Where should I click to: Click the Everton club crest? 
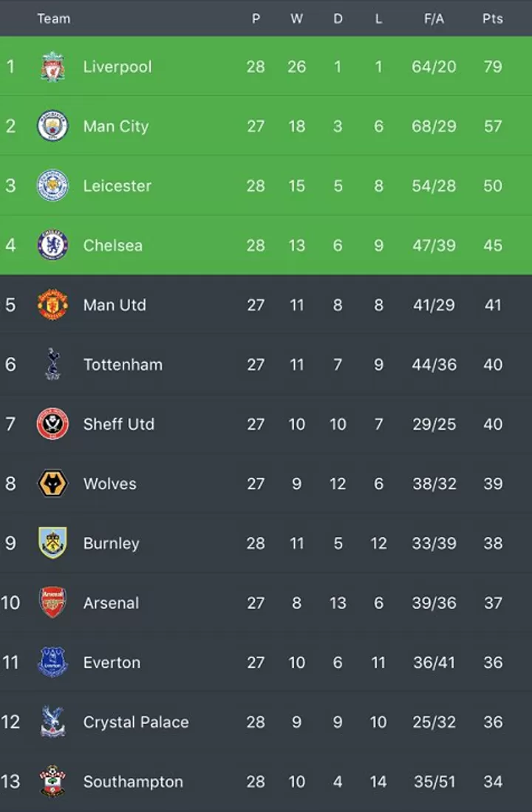pos(53,662)
